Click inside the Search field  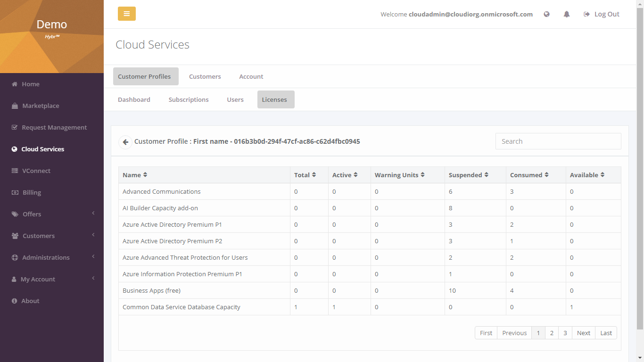(558, 141)
